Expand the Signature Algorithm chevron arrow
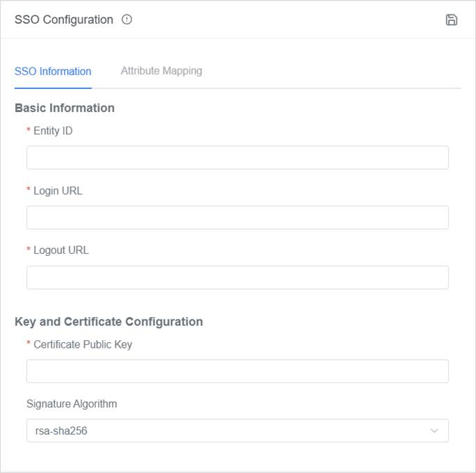The image size is (476, 473). coord(434,431)
